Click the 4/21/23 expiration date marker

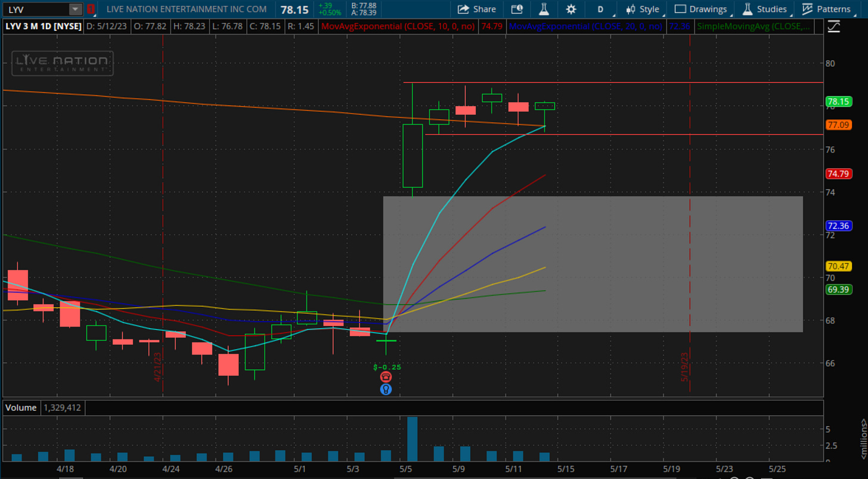[x=159, y=366]
